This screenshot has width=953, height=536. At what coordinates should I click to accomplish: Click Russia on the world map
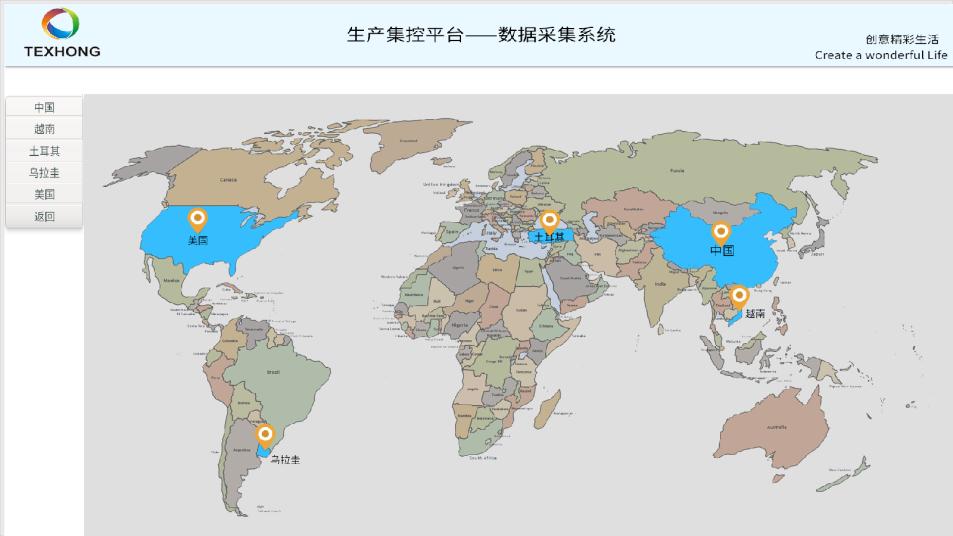point(677,170)
